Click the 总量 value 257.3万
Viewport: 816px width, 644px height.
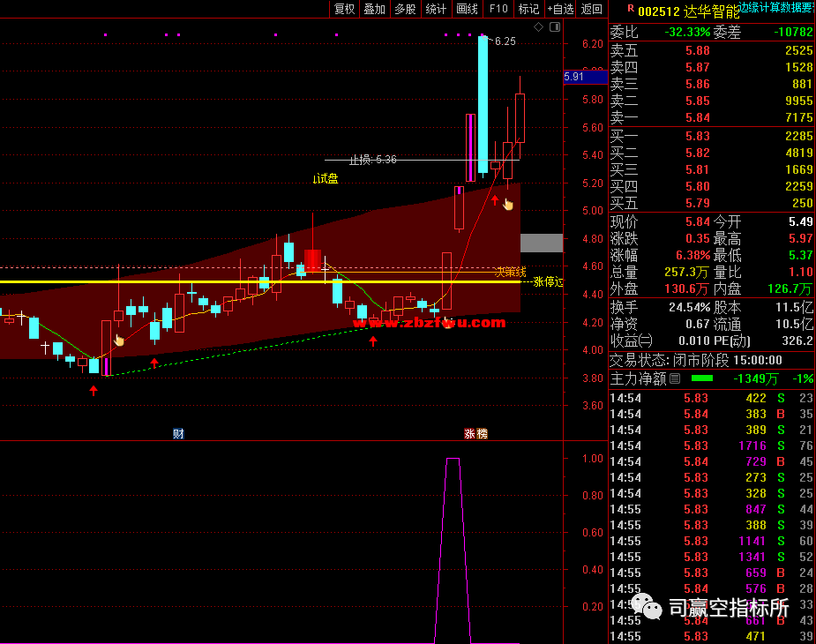coord(686,272)
